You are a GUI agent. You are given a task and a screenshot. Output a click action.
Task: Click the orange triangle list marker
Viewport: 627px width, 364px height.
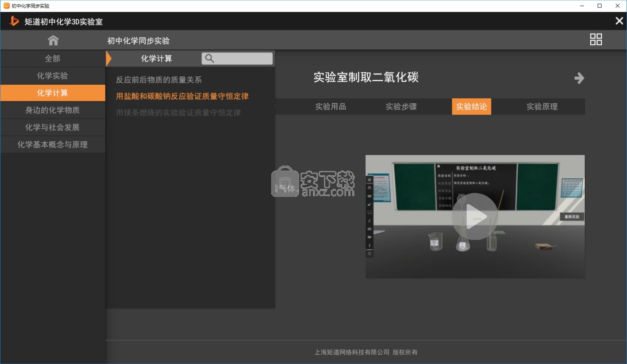click(x=109, y=59)
